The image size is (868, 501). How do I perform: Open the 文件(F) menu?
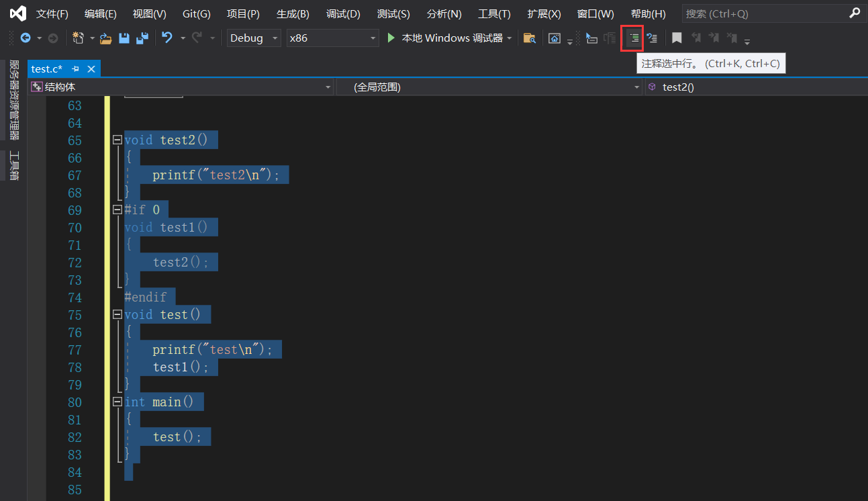pyautogui.click(x=52, y=13)
